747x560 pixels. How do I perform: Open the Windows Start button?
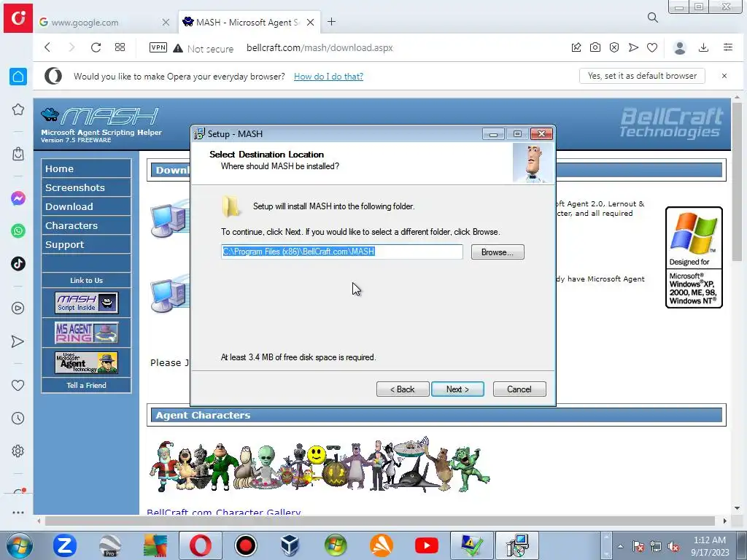click(x=19, y=545)
